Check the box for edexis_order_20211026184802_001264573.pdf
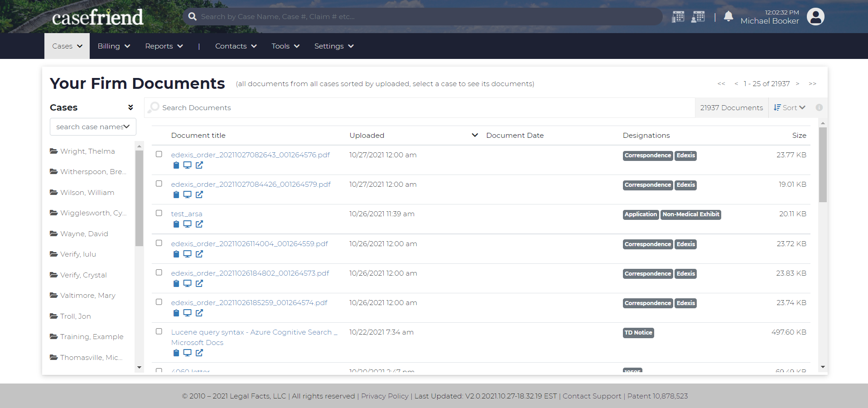868x408 pixels. tap(159, 272)
